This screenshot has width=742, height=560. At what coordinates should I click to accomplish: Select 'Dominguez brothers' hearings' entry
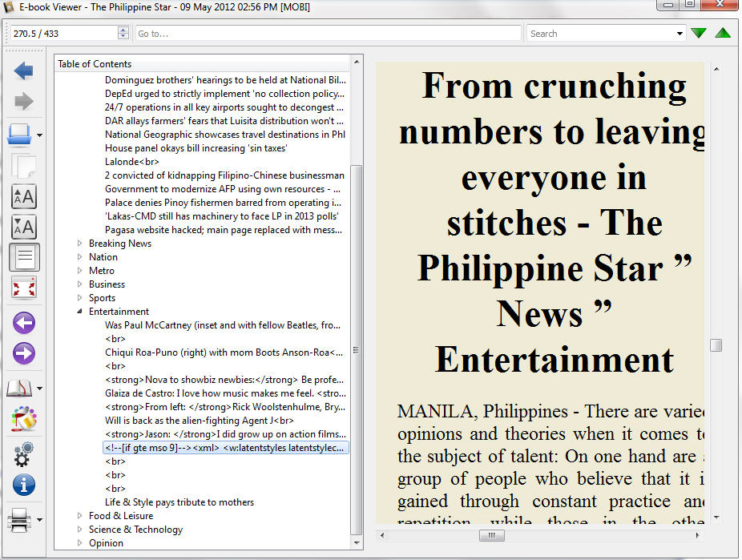[225, 80]
